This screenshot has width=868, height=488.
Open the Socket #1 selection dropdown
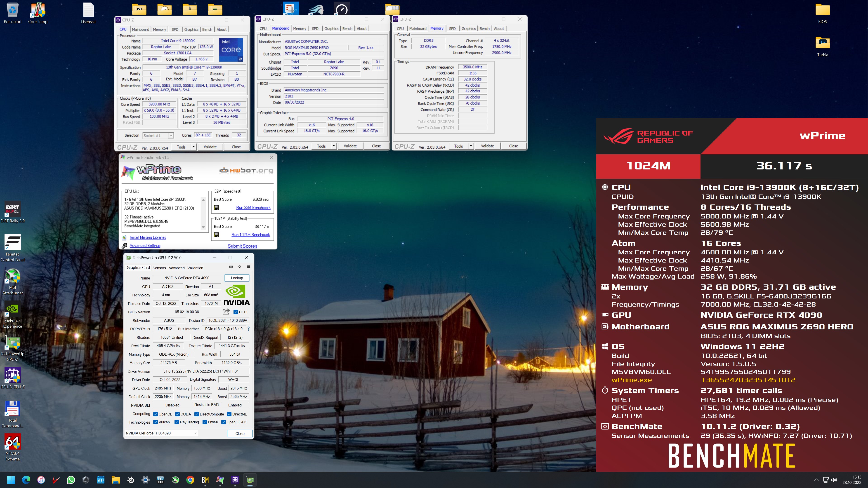(158, 135)
